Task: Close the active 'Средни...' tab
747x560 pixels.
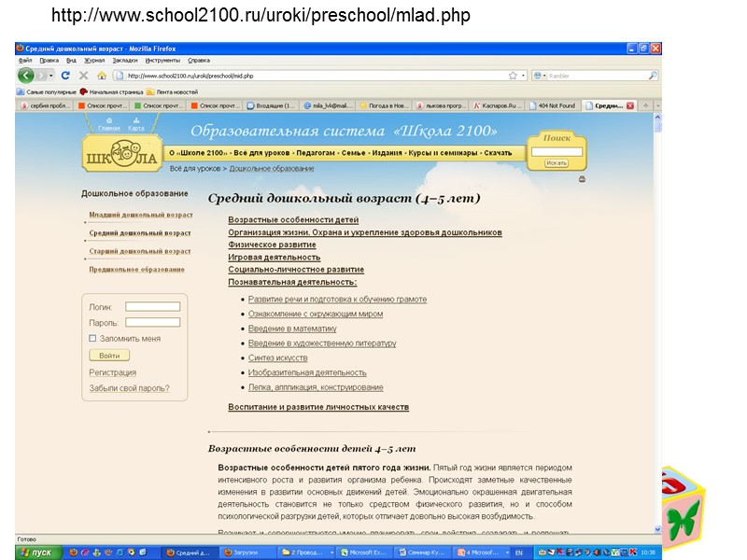Action: pyautogui.click(x=629, y=105)
